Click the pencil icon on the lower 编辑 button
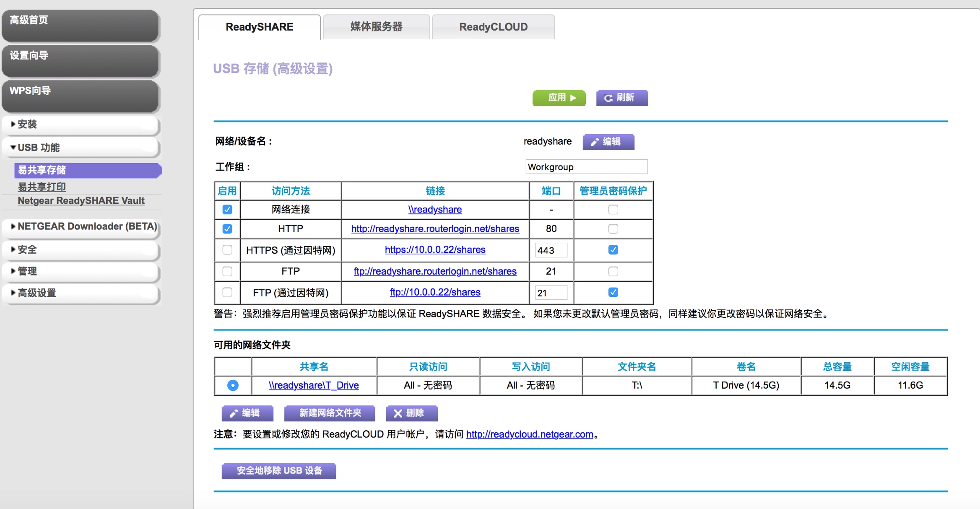Image resolution: width=980 pixels, height=509 pixels. [234, 413]
